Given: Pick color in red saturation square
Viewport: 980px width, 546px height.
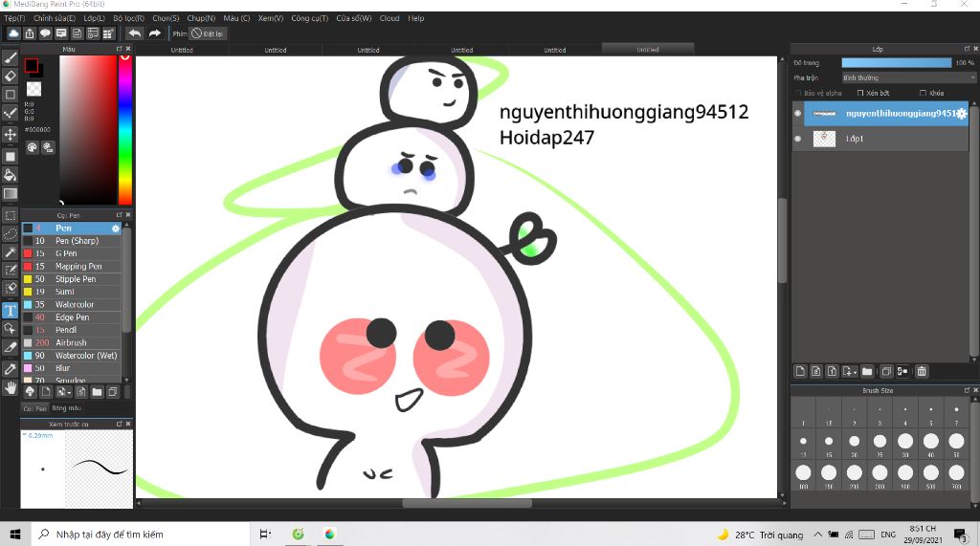Looking at the screenshot, I should pyautogui.click(x=88, y=130).
